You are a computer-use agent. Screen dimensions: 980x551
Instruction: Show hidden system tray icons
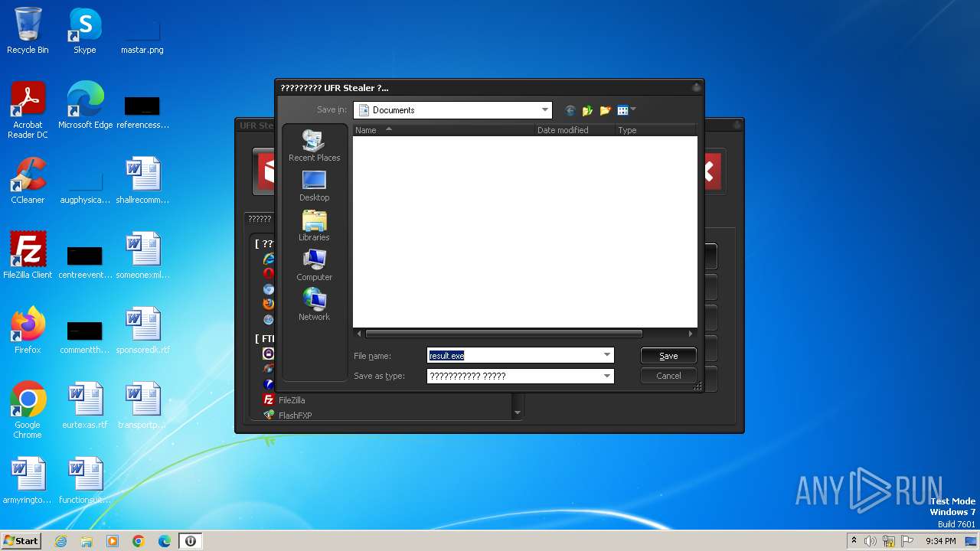pyautogui.click(x=854, y=541)
